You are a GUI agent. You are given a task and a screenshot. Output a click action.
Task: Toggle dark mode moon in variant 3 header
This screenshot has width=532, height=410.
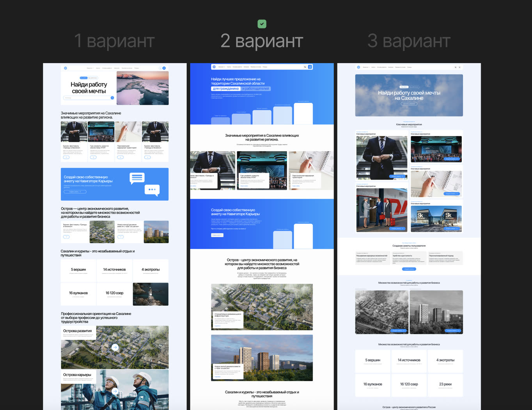[455, 67]
